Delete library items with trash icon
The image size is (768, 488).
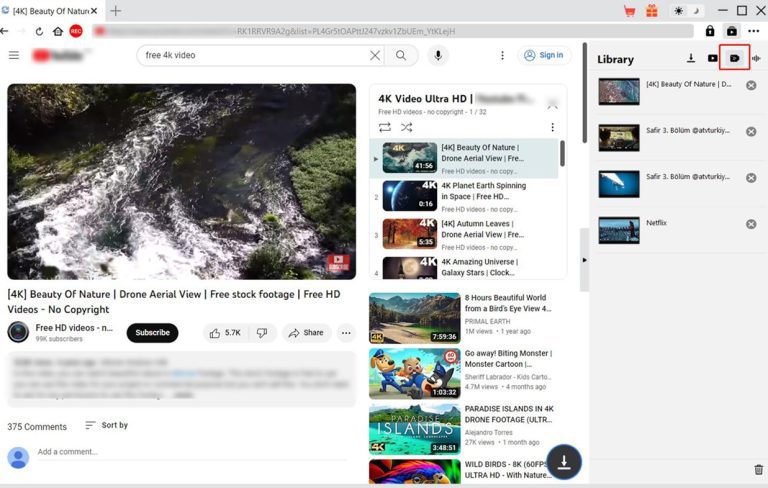point(757,469)
